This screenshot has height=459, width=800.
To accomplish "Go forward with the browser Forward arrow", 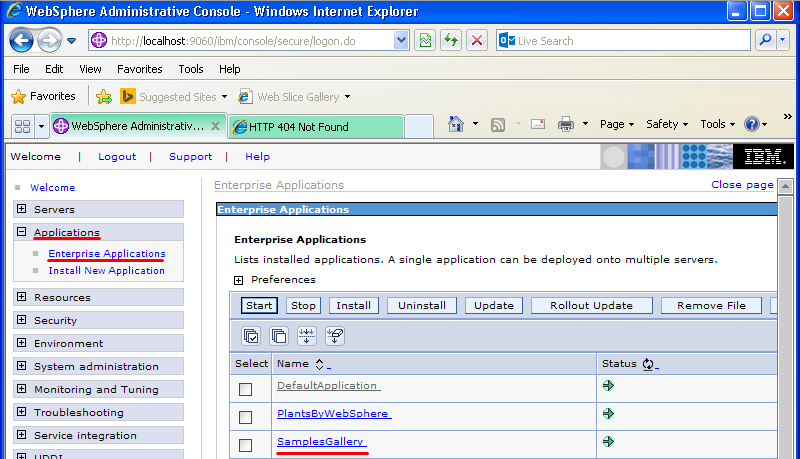I will pyautogui.click(x=49, y=41).
